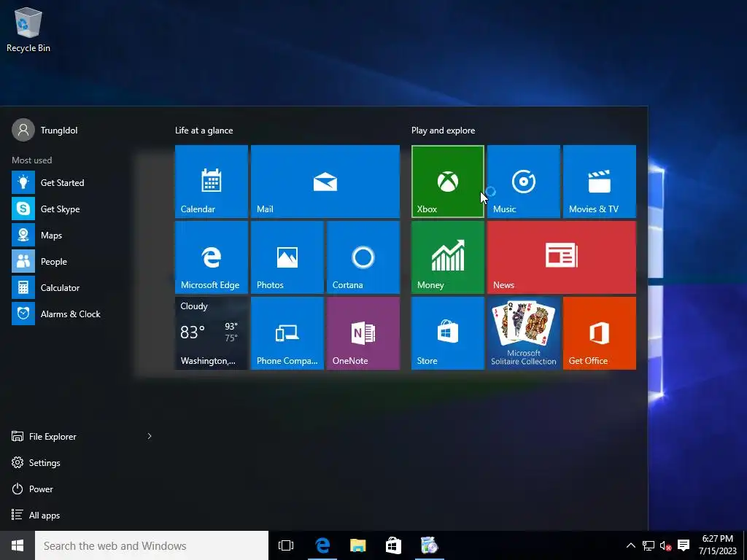This screenshot has width=747, height=560.
Task: Open the News tile
Action: 562,257
